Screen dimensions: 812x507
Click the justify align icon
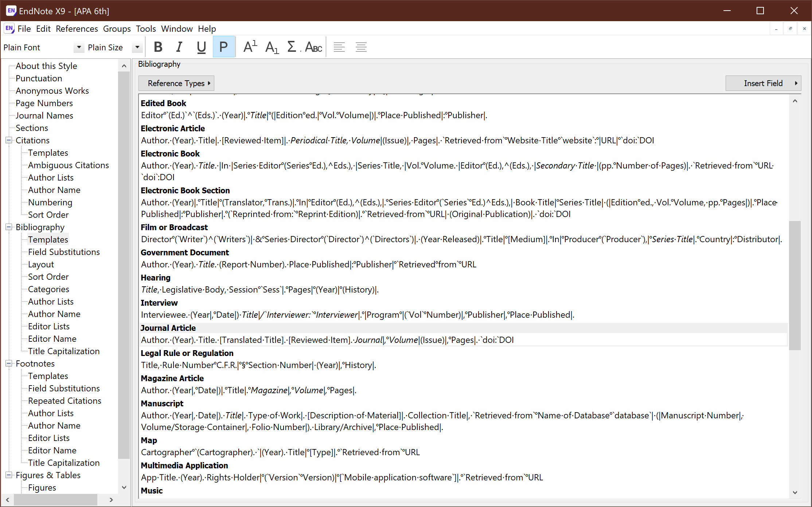point(361,47)
